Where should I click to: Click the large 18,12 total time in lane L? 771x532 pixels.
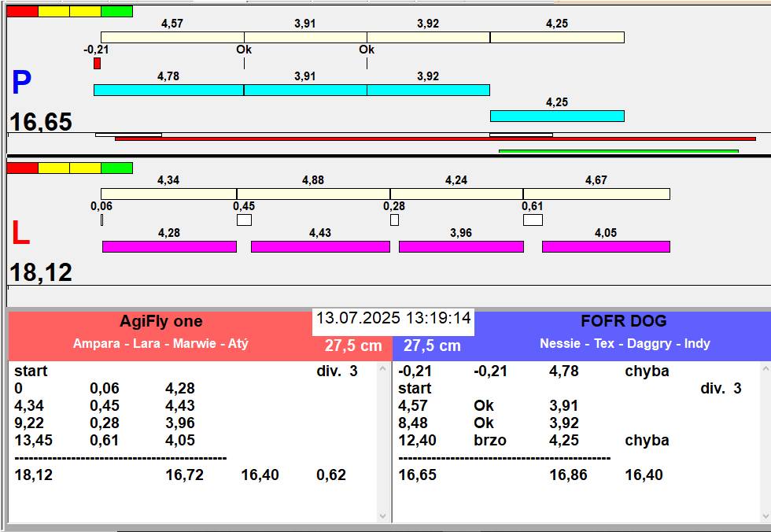[41, 272]
